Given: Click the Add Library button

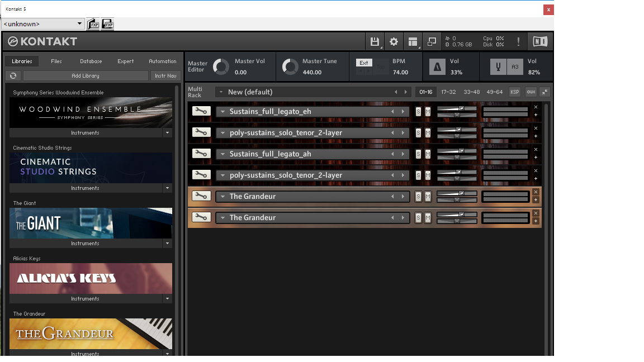Looking at the screenshot, I should pos(86,75).
